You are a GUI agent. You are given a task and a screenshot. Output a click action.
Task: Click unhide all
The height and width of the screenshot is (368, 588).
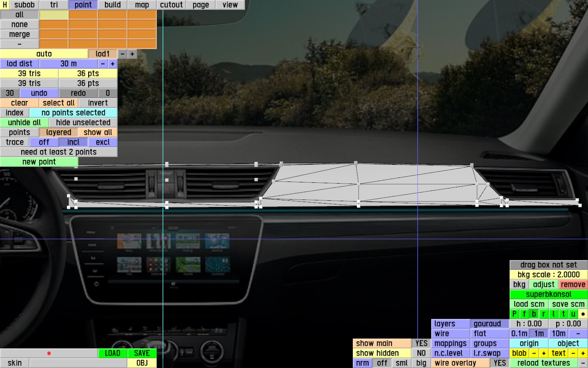[24, 123]
